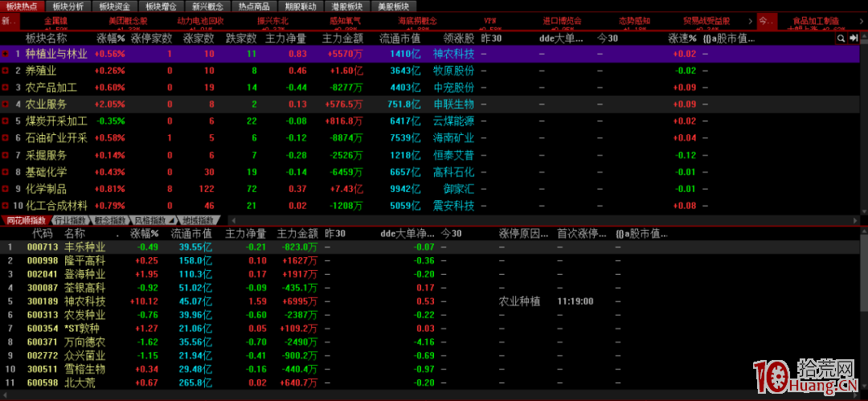The width and height of the screenshot is (868, 401).
Task: Switch to the 地域指数 bottom tab
Action: tap(200, 220)
